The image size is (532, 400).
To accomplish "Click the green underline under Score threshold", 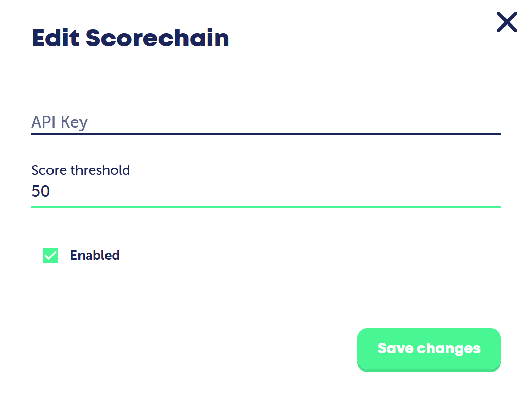I will click(x=265, y=207).
